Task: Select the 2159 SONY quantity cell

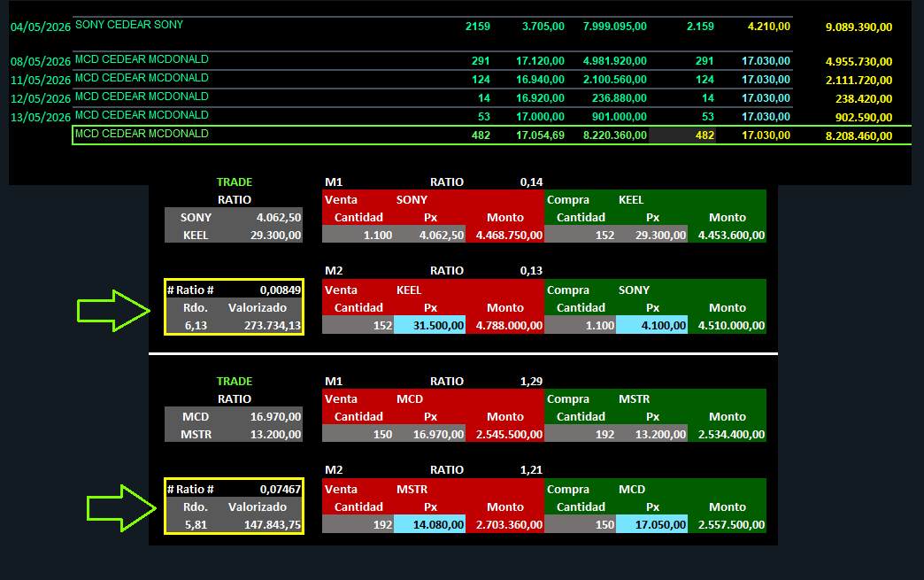Action: (x=477, y=27)
